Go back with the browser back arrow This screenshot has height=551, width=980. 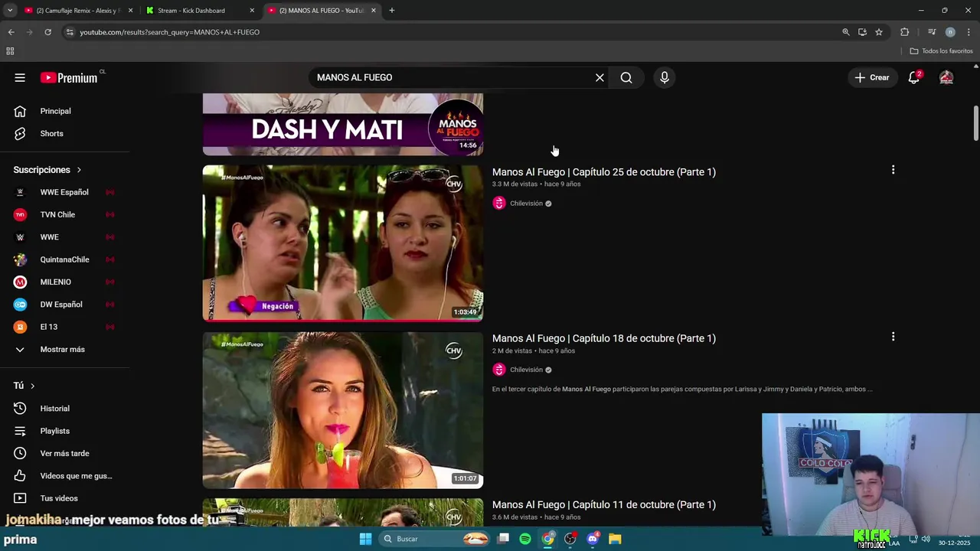(11, 32)
